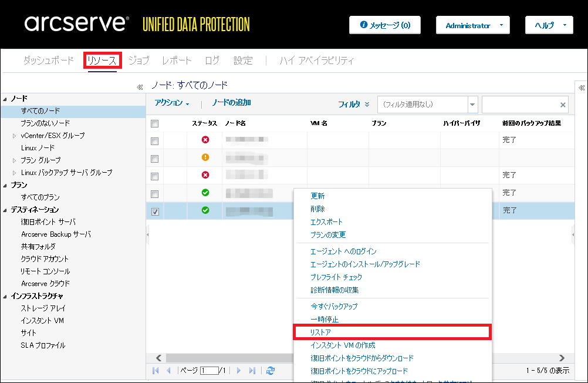Click the red error status icon in the third node row
This screenshot has height=383, width=588.
pos(205,175)
